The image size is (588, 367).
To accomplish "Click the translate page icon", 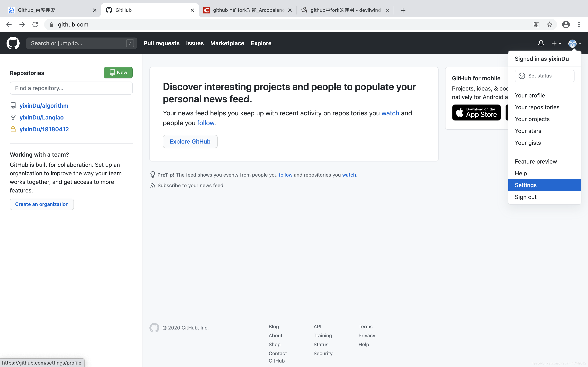I will click(536, 24).
